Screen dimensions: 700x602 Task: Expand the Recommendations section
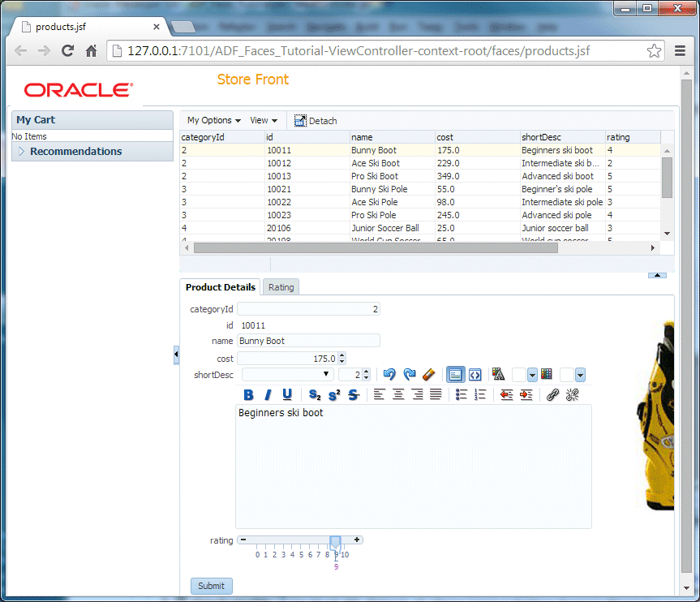click(21, 152)
